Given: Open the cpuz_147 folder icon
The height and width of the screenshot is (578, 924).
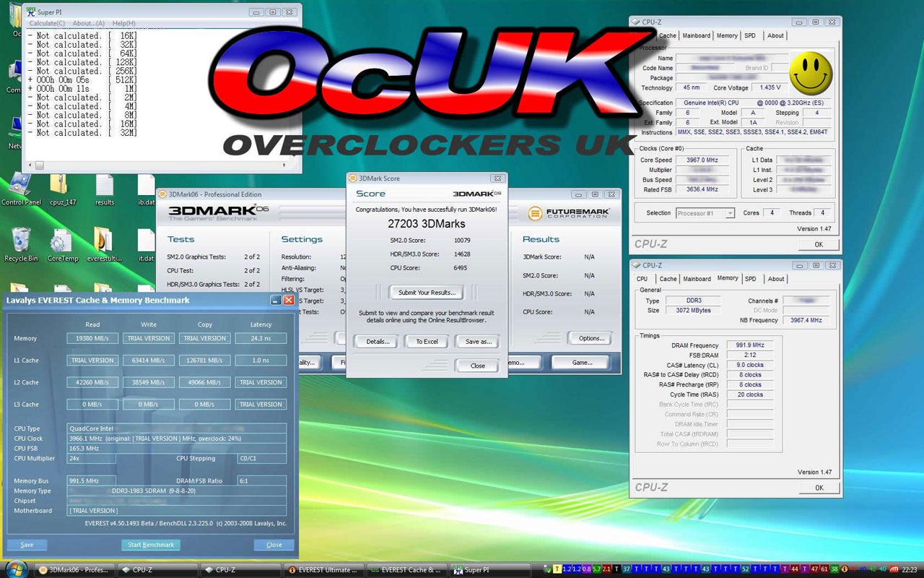Looking at the screenshot, I should 63,189.
